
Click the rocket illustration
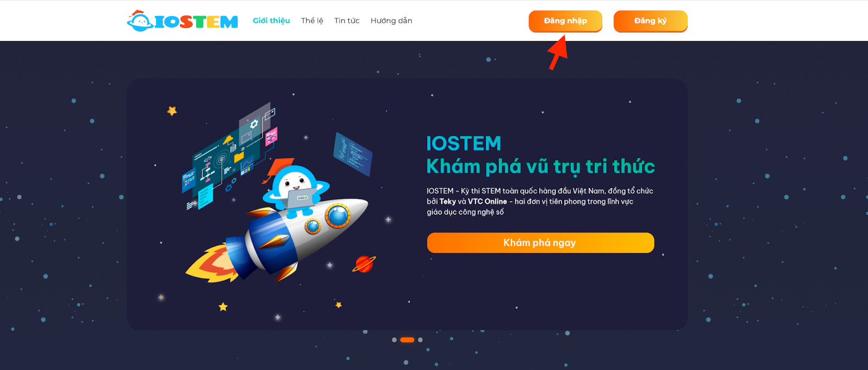point(277,239)
